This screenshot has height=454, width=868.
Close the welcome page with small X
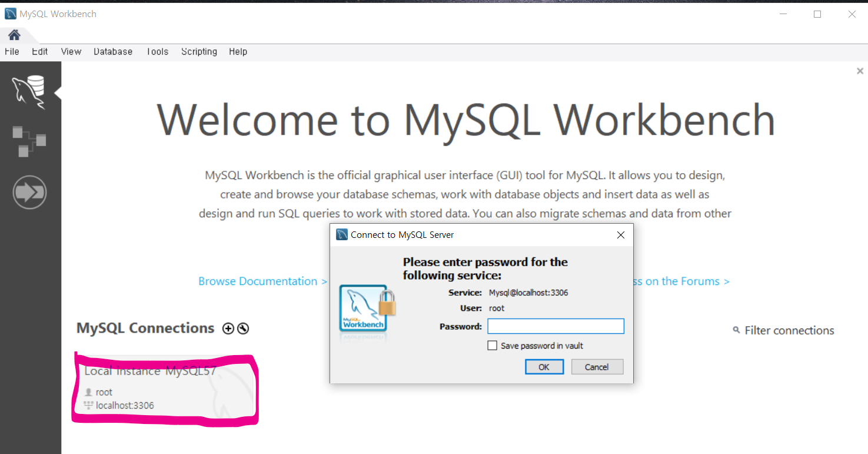[860, 71]
